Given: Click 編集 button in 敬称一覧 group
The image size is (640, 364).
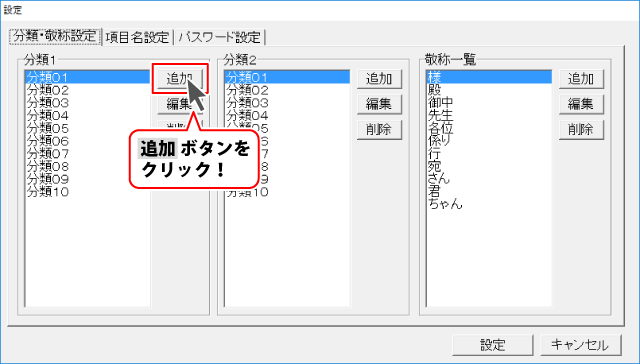Looking at the screenshot, I should pos(581,104).
